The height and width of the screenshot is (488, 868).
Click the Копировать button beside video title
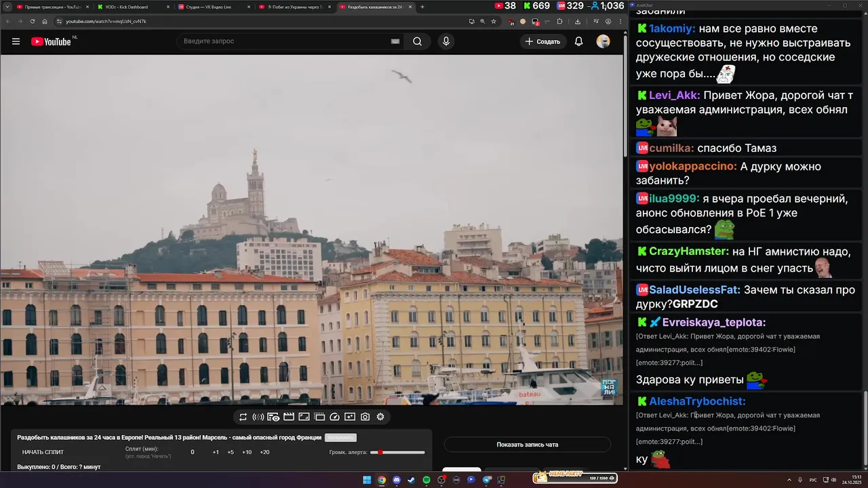click(340, 438)
